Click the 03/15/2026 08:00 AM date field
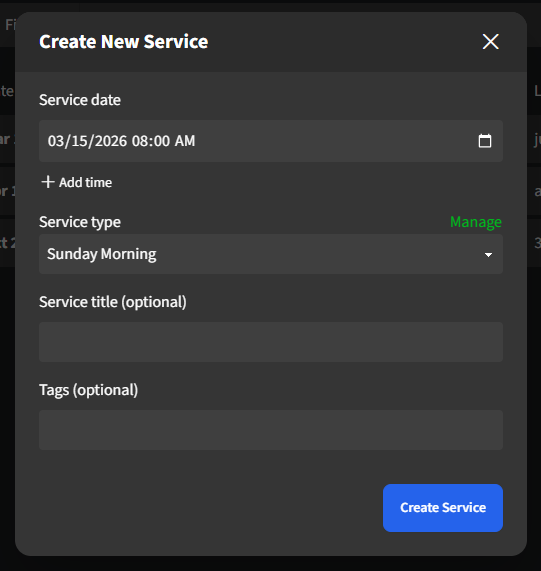This screenshot has width=541, height=571. click(x=271, y=141)
